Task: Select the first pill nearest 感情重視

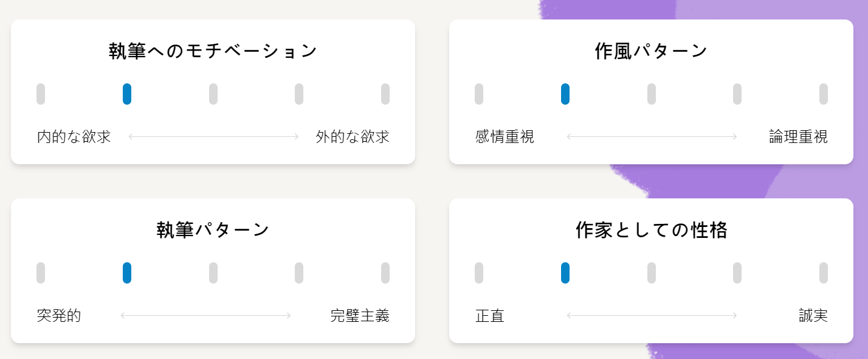Action: [x=479, y=94]
